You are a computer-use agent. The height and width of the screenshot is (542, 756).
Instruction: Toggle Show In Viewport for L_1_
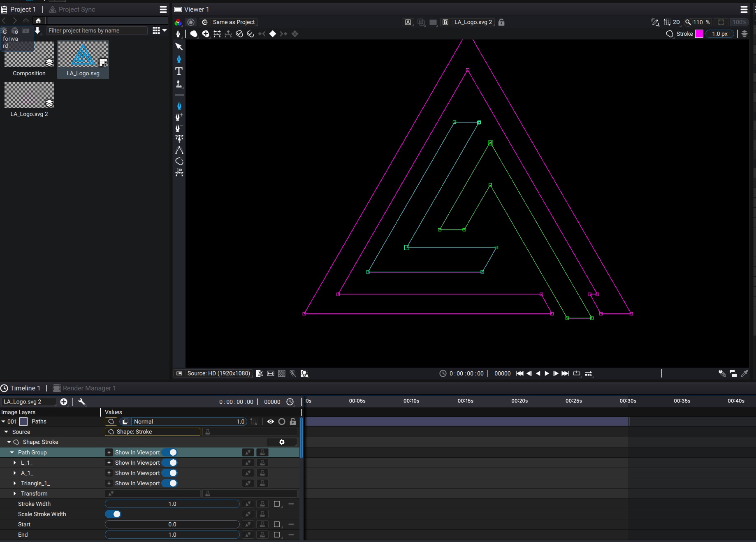(170, 463)
